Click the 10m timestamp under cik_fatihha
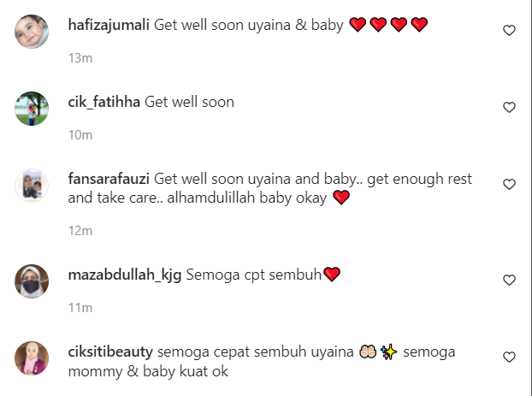Screen dimensions: 532x396 80,135
